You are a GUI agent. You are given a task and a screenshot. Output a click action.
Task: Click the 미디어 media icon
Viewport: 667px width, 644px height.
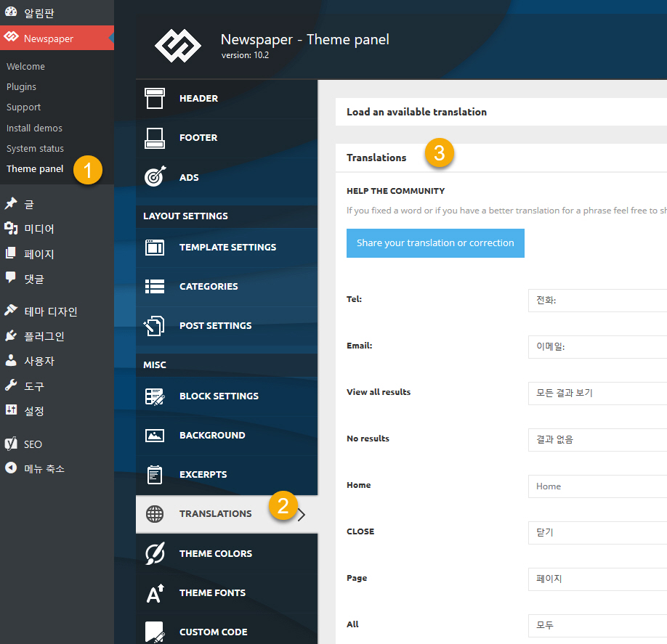click(x=11, y=228)
